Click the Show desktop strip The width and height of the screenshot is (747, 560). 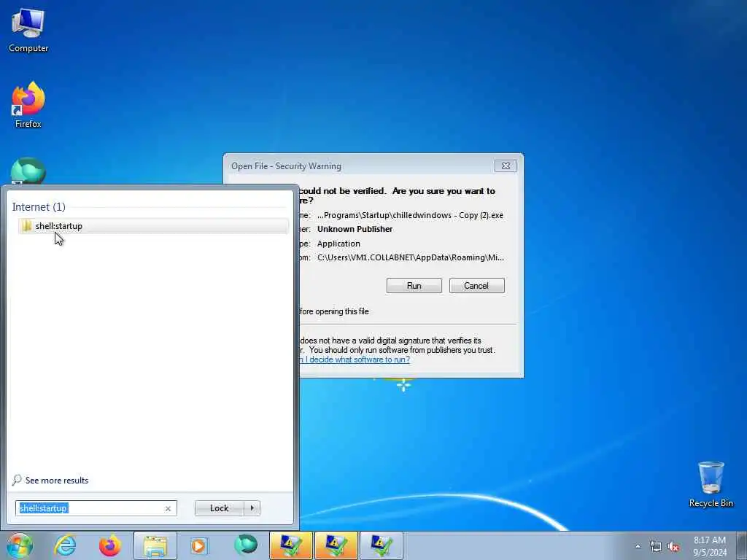[742, 545]
